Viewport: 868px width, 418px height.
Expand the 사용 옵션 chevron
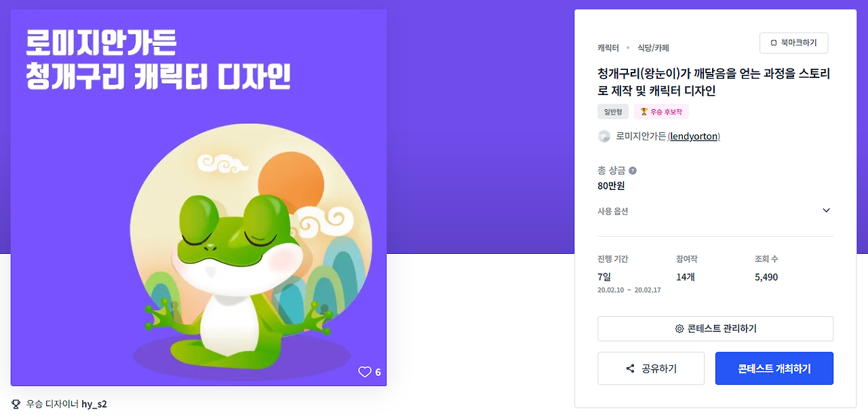point(826,210)
